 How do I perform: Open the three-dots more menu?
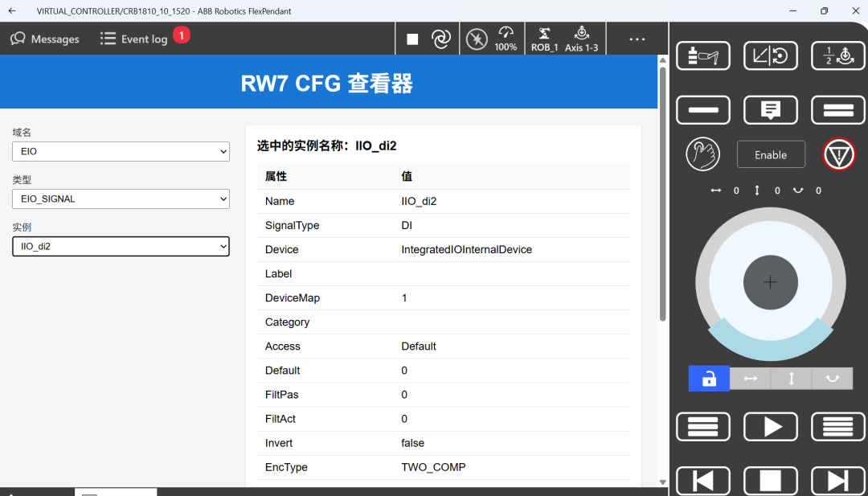point(637,39)
